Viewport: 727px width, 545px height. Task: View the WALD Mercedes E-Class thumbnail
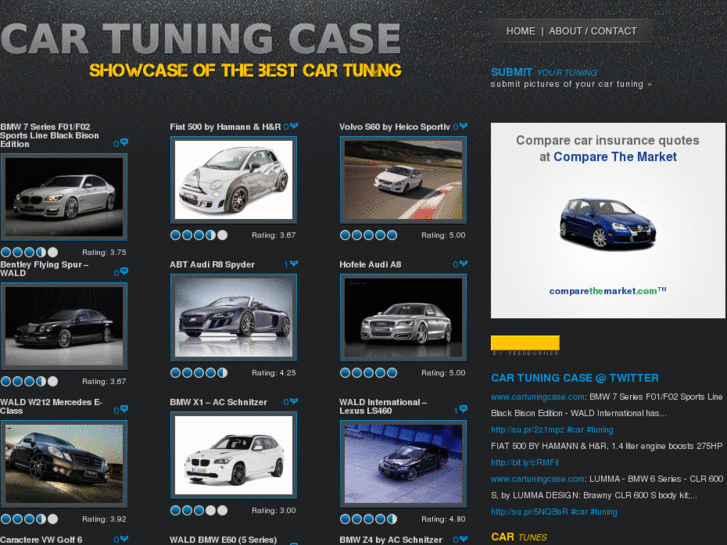coord(64,464)
